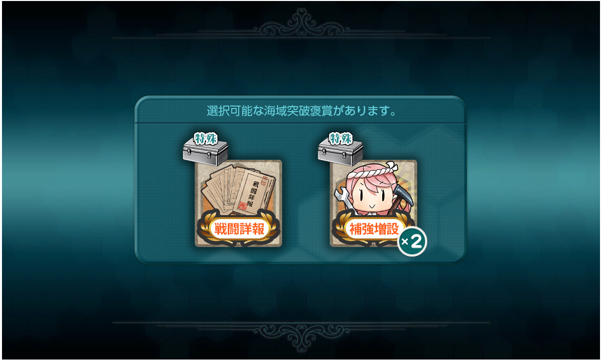Choose the 補強増設 reward card

point(373,203)
